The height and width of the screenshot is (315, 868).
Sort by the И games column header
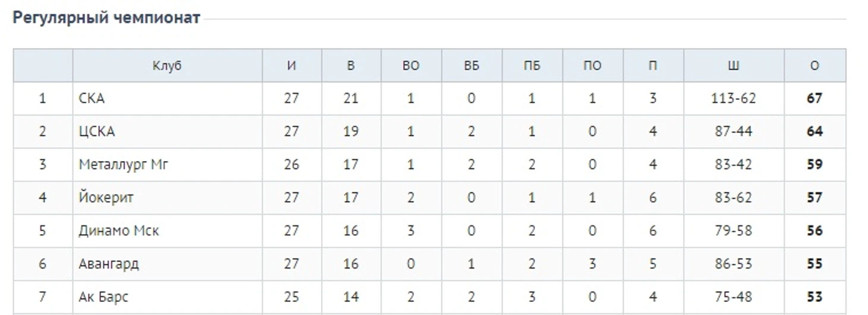[x=291, y=66]
